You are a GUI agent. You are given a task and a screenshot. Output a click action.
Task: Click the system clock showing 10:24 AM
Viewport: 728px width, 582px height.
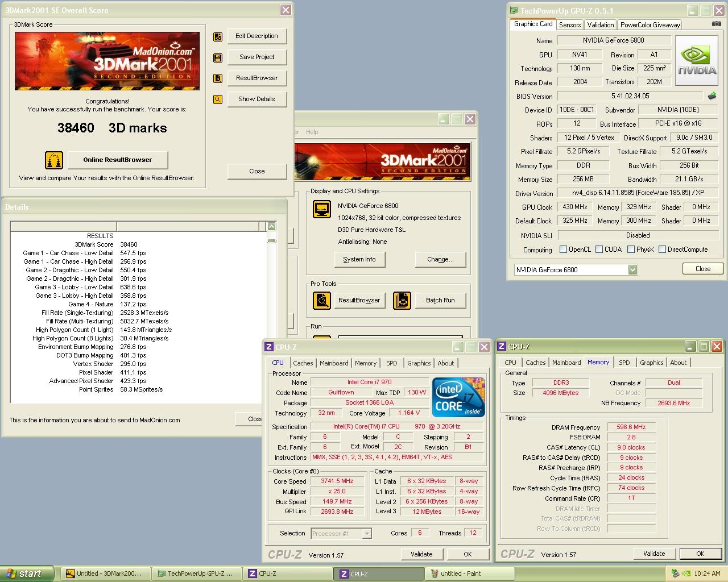click(707, 573)
